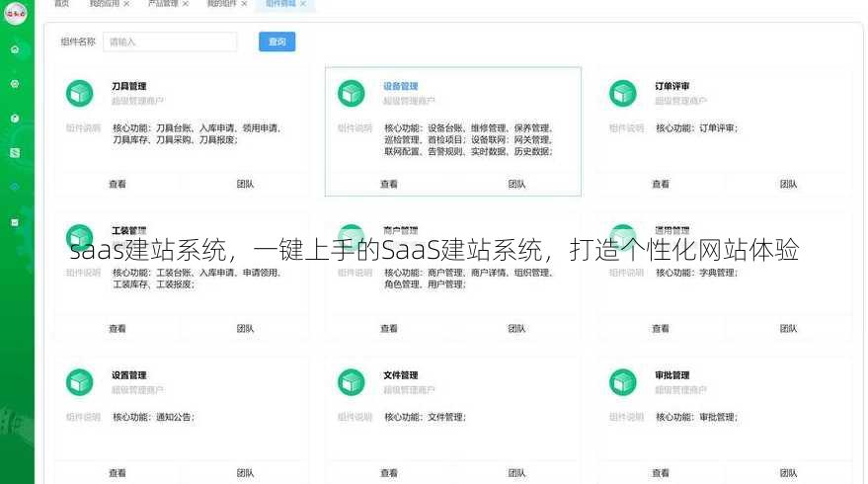Viewport: 868px width, 484px height.
Task: Focus the 组件名称 input field
Action: (x=170, y=42)
